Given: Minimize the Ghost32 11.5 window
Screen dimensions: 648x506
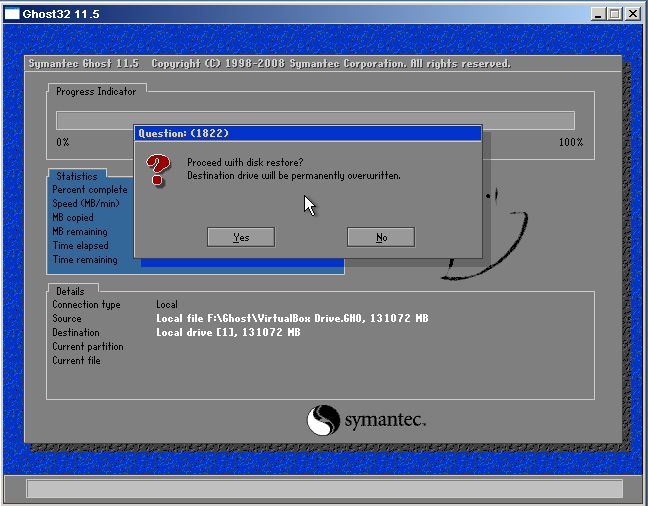Looking at the screenshot, I should pyautogui.click(x=598, y=14).
